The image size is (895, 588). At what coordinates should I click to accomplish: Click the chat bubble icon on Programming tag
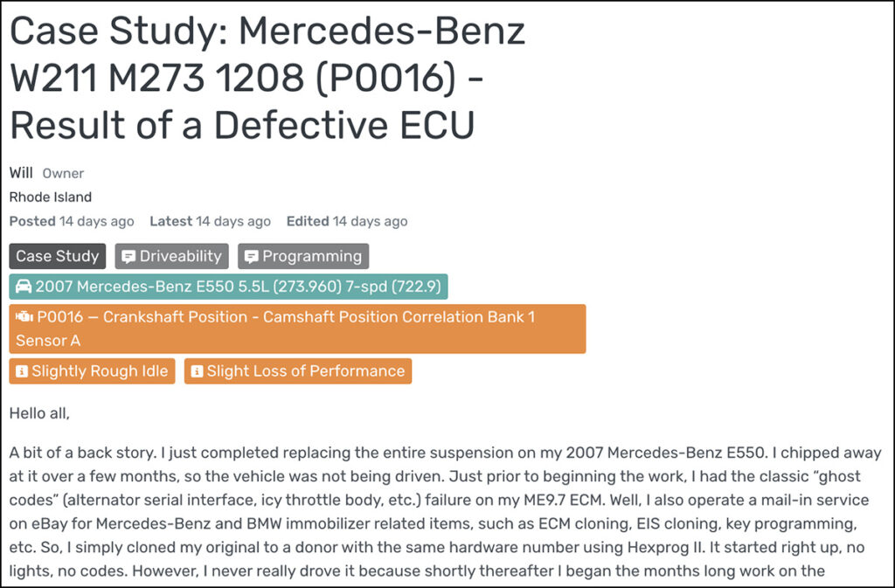coord(252,257)
